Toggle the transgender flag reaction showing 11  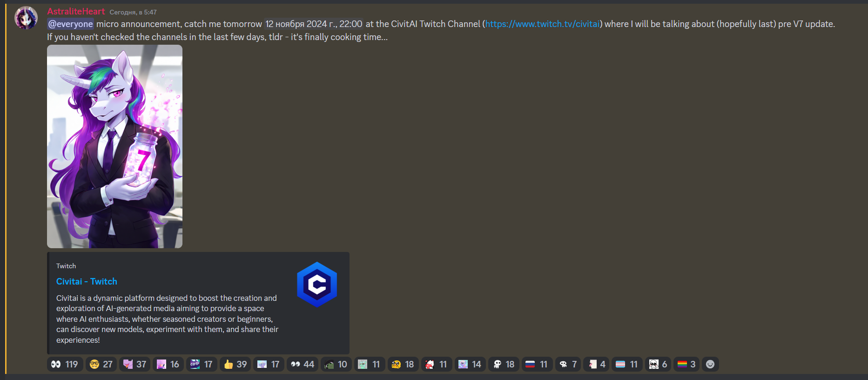[627, 364]
